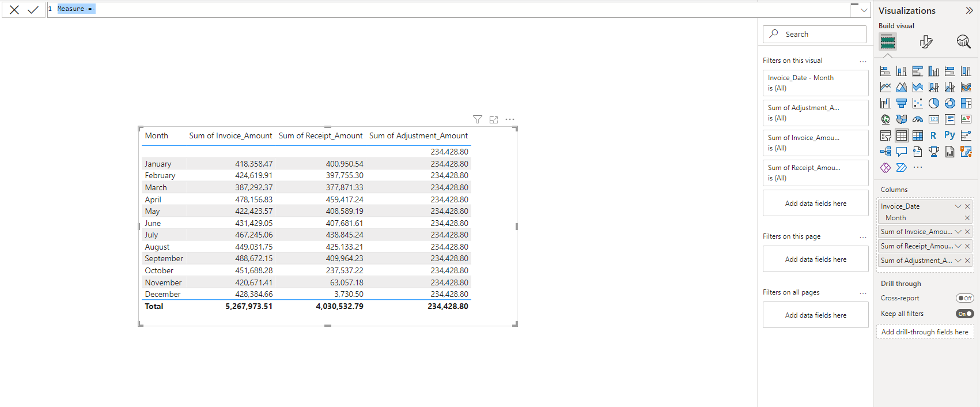980x407 pixels.
Task: Remove Month level from Invoice_Date hierarchy
Action: (967, 218)
